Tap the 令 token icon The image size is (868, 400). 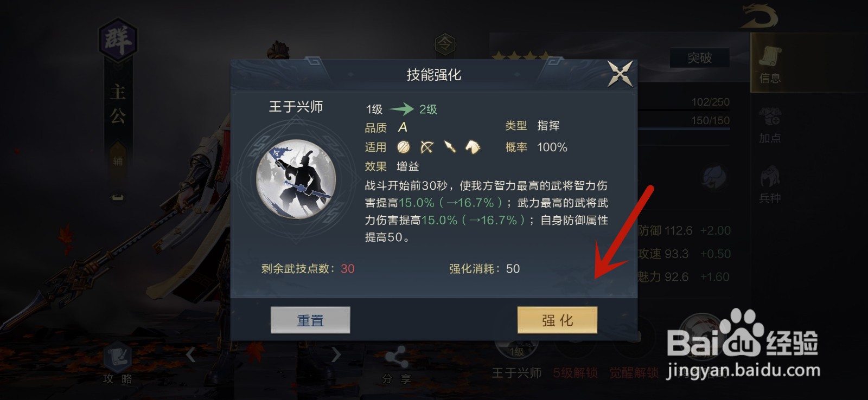click(445, 44)
